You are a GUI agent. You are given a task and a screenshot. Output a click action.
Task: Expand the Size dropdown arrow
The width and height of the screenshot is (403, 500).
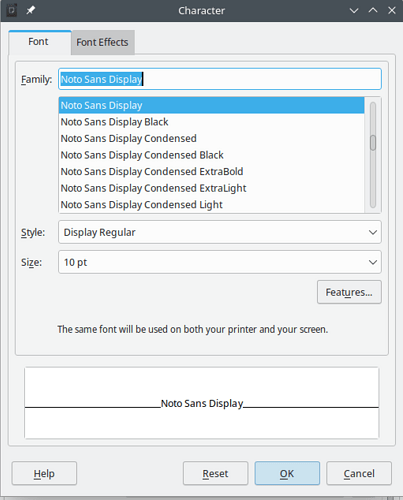[x=373, y=262]
